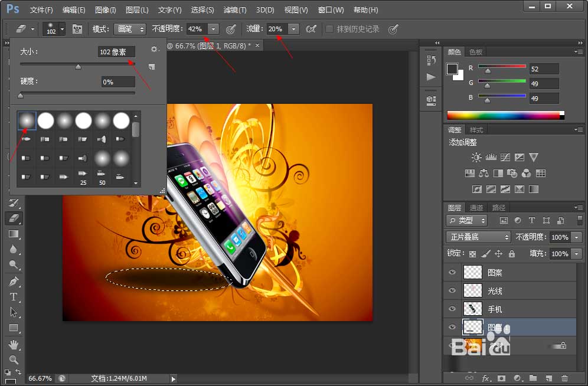Create new brush preset from current brush

[152, 67]
